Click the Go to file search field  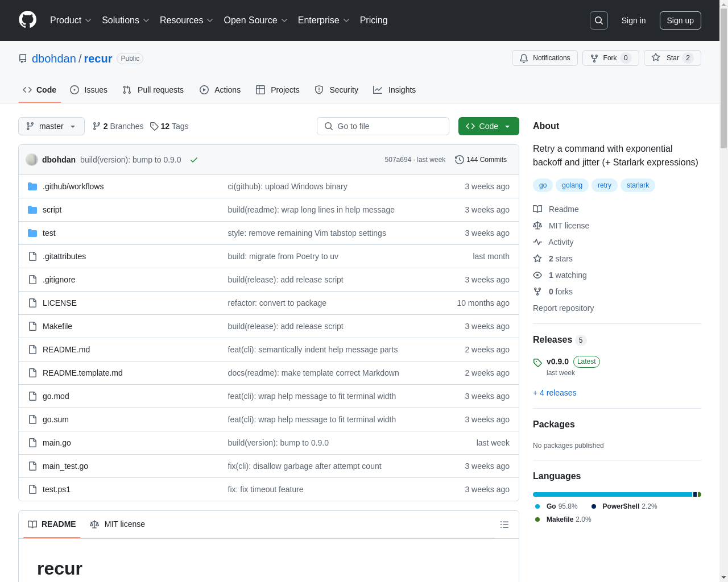pos(383,126)
